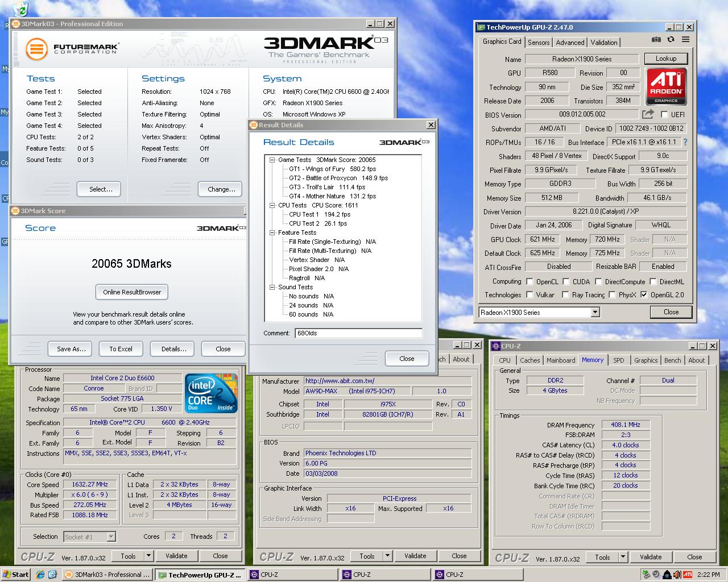Click the ATI tray icon
Viewport: 728px width, 582px height.
[x=688, y=574]
